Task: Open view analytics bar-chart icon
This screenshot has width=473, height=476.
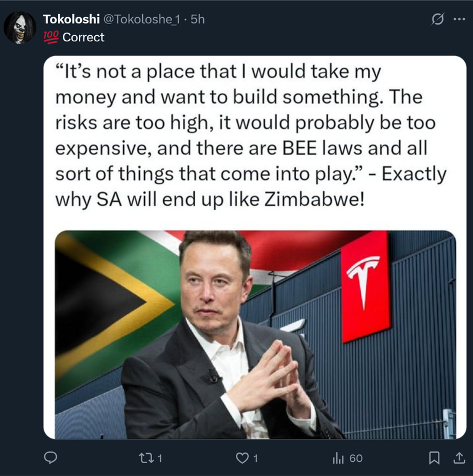Action: point(338,458)
